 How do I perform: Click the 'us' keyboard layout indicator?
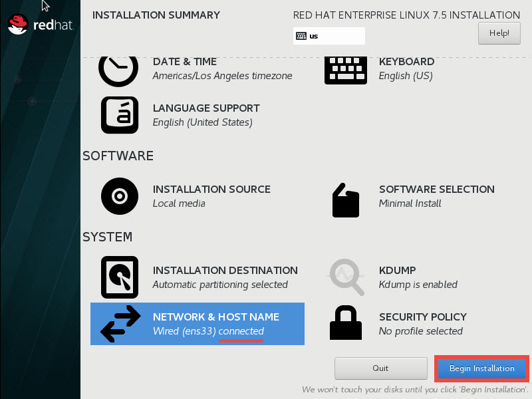coord(329,36)
